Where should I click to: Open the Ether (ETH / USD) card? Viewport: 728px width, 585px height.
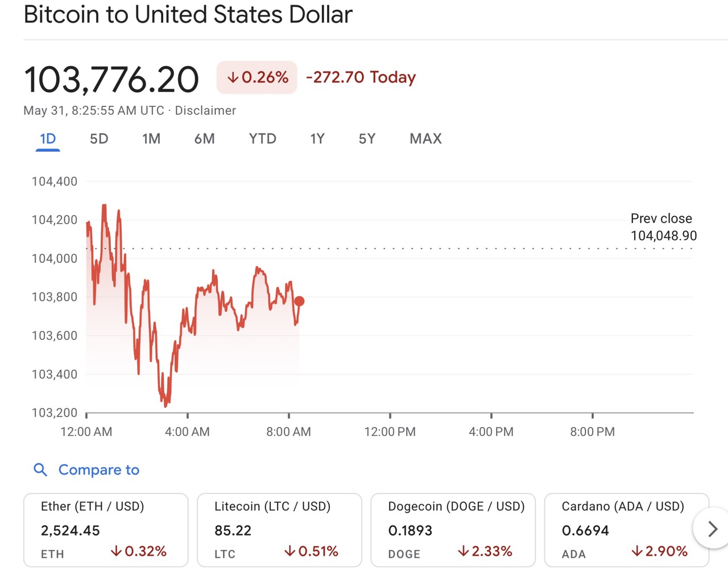(x=106, y=530)
